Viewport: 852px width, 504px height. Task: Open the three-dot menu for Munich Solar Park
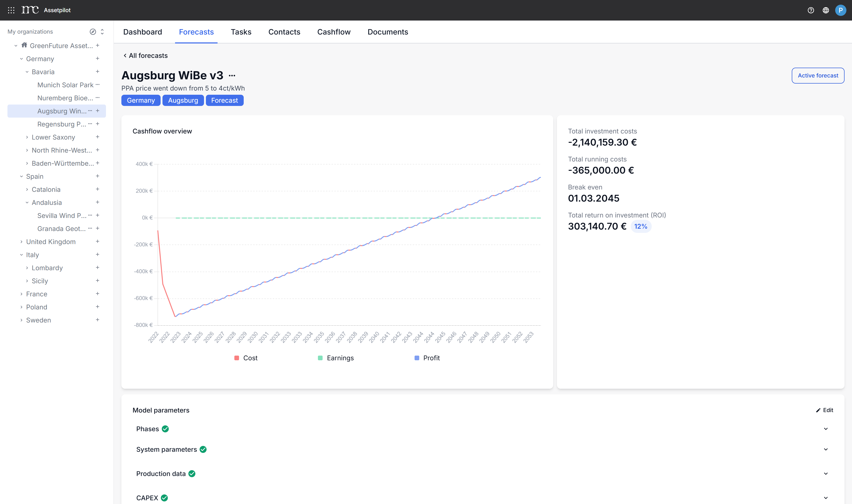tap(98, 84)
